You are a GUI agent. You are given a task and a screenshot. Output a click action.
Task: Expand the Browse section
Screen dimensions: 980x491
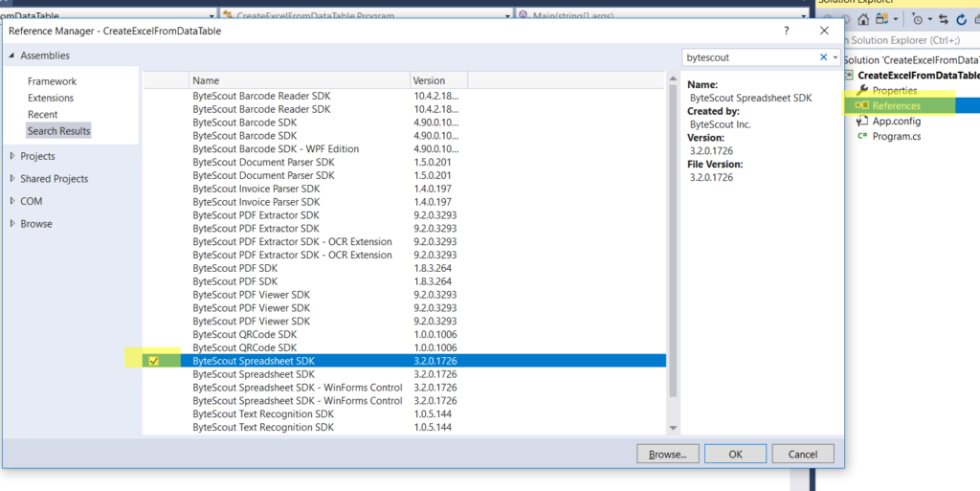(11, 224)
